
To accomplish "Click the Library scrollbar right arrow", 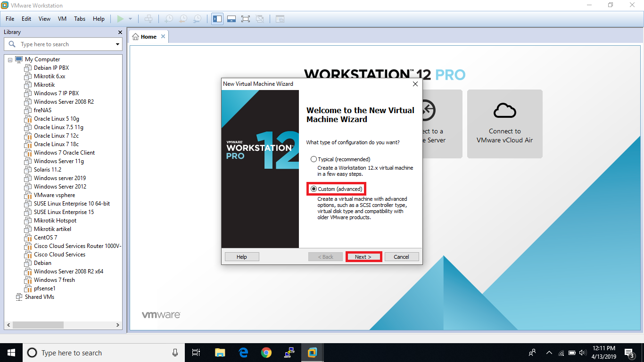I will (x=118, y=325).
